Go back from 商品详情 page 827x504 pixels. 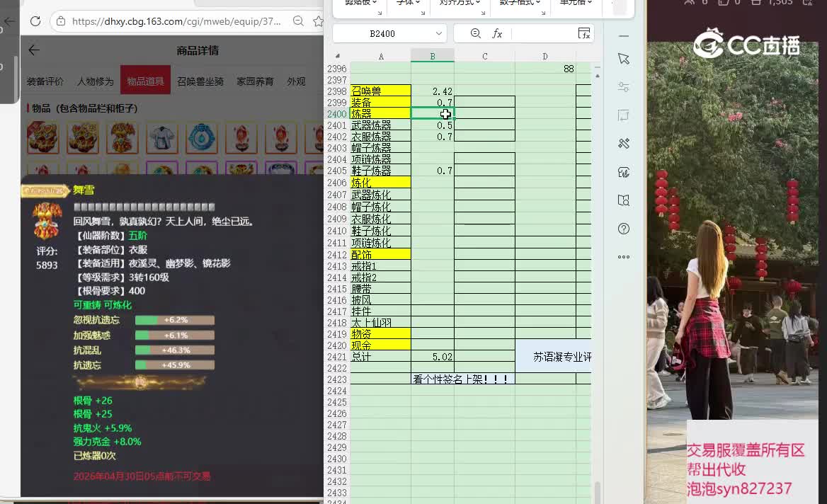pos(34,50)
